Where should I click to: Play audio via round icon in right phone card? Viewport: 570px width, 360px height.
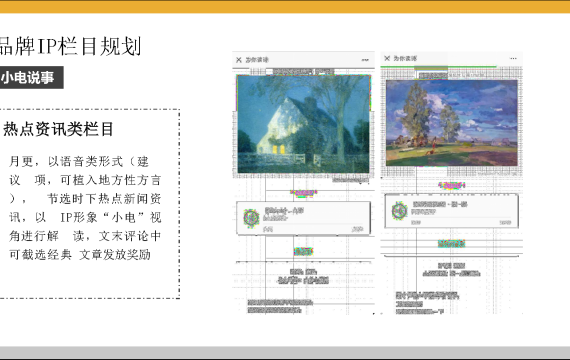tap(400, 211)
